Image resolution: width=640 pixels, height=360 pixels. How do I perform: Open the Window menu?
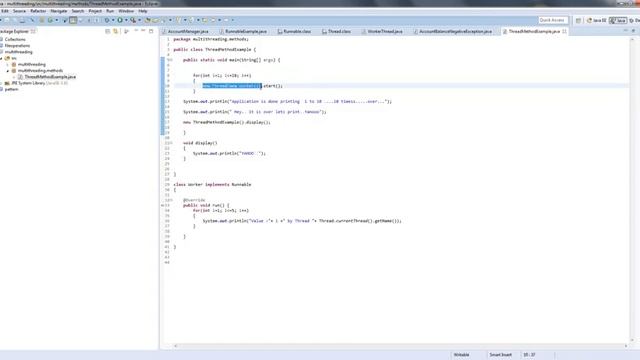126,11
